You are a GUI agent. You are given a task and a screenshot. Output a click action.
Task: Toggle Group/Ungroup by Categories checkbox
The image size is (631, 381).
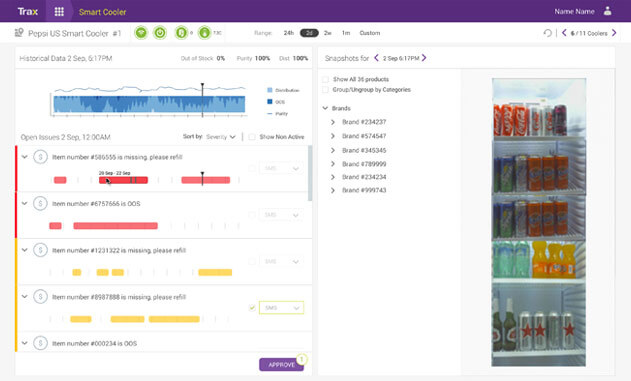325,90
